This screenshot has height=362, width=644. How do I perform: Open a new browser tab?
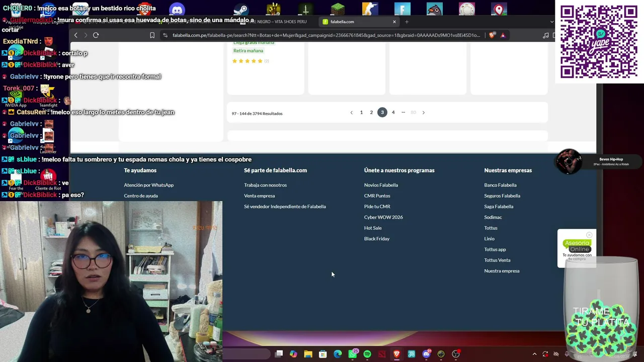pos(407,22)
